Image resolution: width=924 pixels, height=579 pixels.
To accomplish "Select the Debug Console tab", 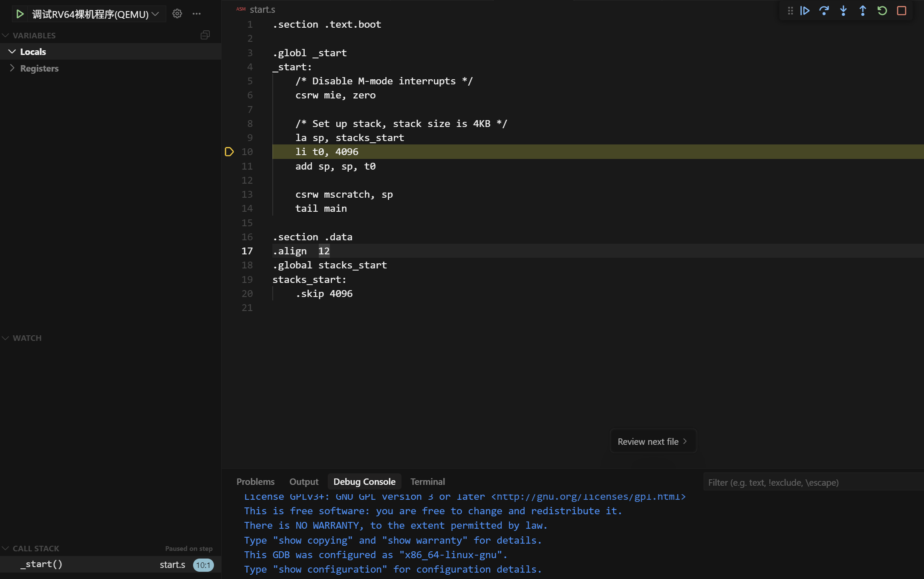I will (x=364, y=481).
